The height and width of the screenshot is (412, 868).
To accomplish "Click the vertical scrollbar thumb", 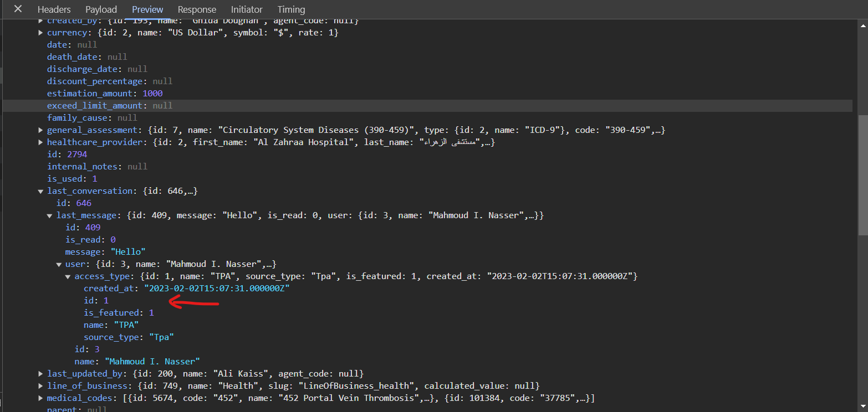I will coord(862,174).
